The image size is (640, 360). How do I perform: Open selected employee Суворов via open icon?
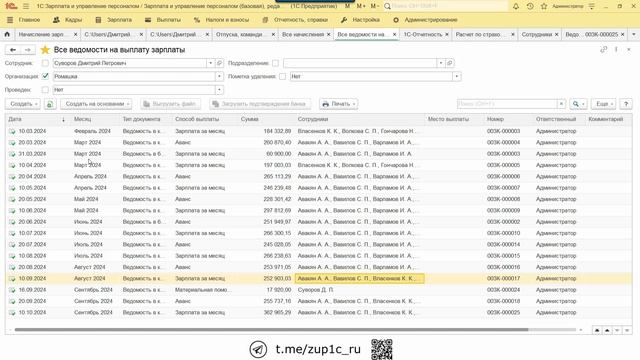(219, 63)
